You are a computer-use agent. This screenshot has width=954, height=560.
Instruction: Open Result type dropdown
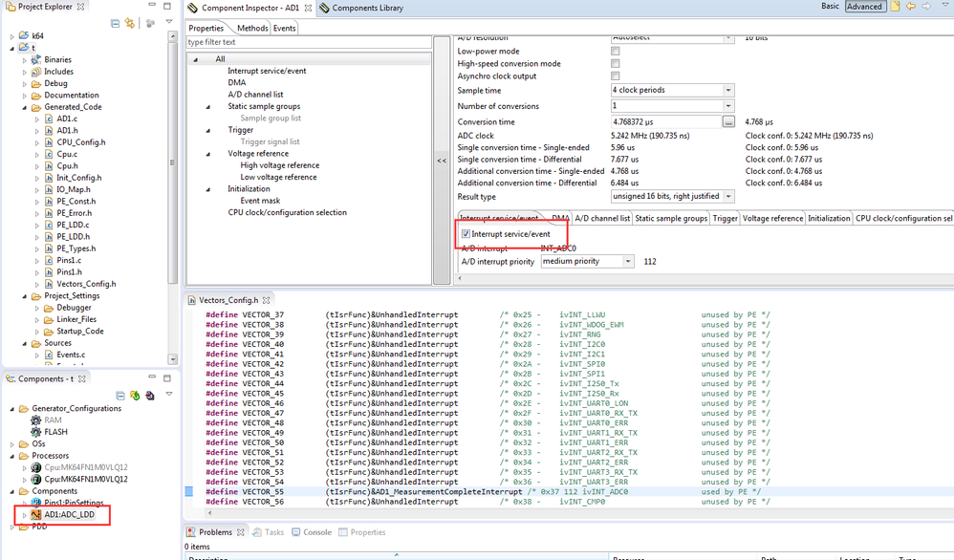[x=728, y=197]
